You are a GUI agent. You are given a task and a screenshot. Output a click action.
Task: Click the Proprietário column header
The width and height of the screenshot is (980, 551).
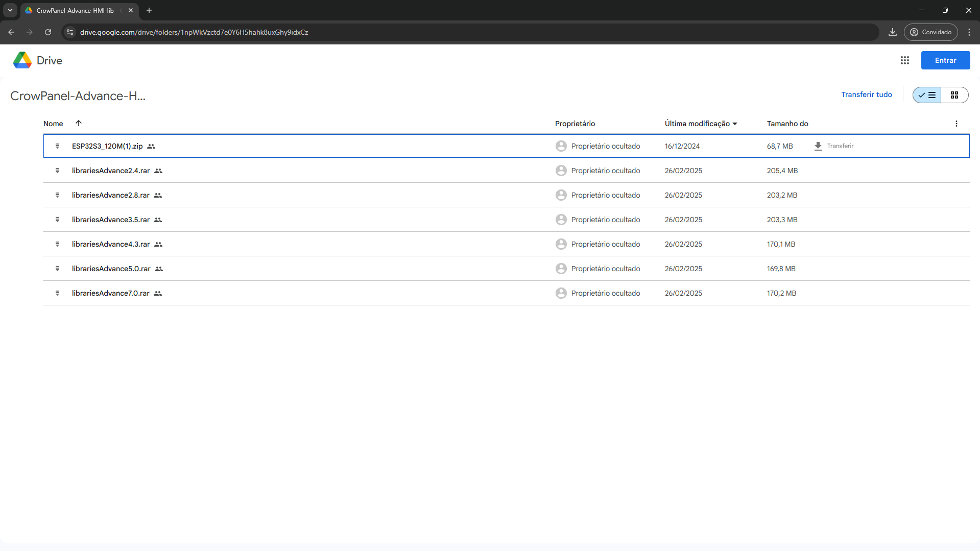pyautogui.click(x=575, y=124)
